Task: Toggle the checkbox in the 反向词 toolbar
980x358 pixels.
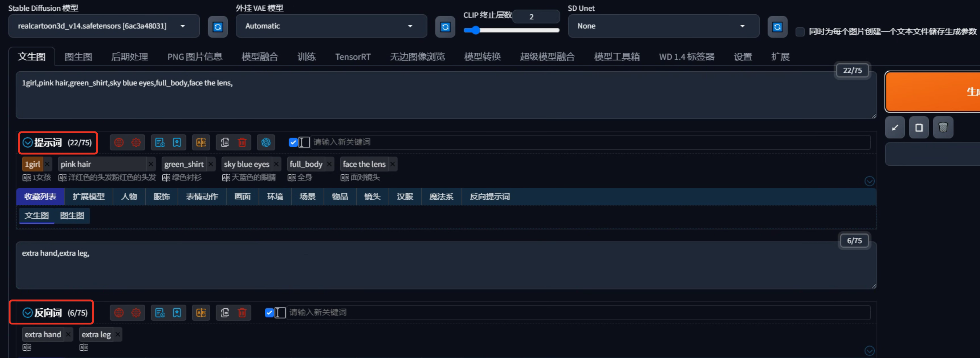Action: 269,312
